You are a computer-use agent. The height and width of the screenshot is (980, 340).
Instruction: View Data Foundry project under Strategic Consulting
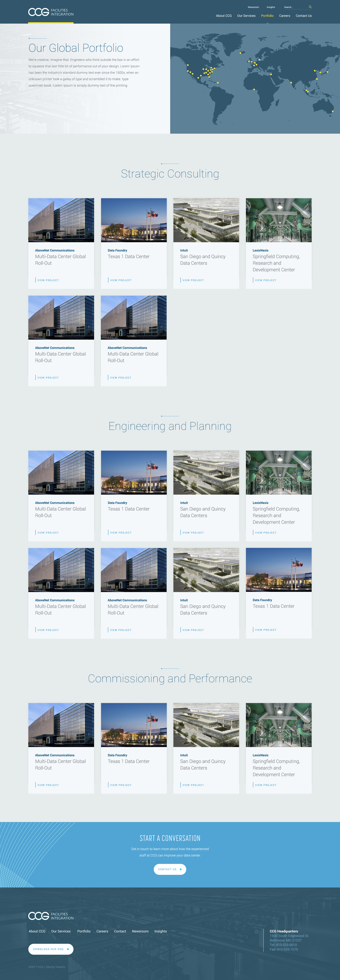coord(121,280)
